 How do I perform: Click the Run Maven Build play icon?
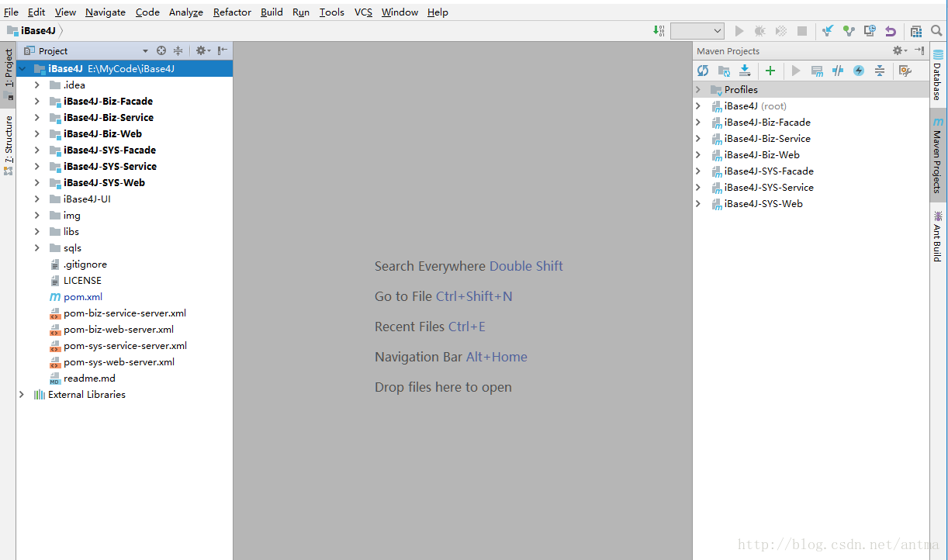(x=796, y=71)
